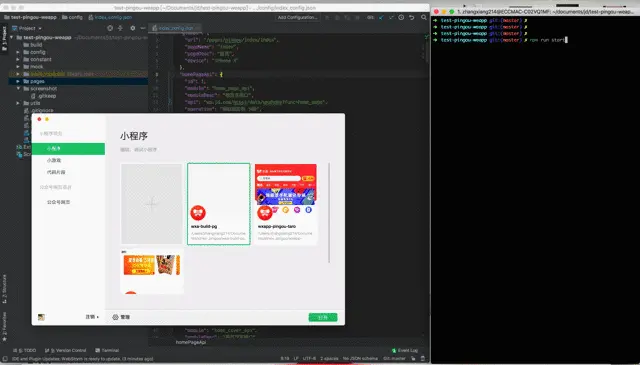Expand the pages folder in the project tree
The image size is (640, 365).
[18, 81]
